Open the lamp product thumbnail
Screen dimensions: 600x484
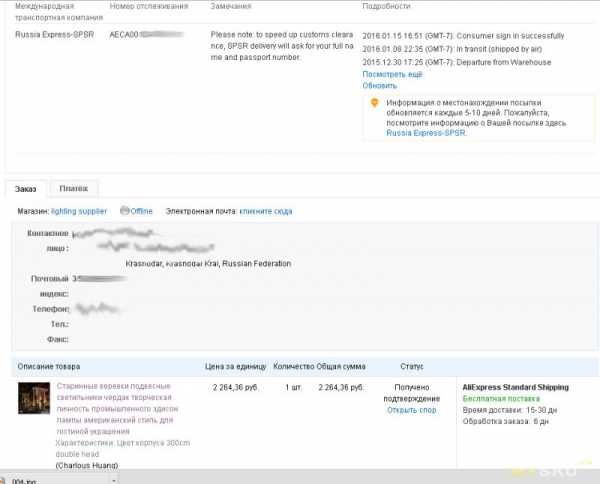point(34,398)
